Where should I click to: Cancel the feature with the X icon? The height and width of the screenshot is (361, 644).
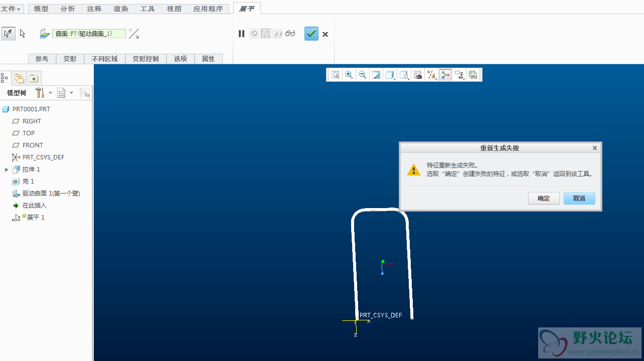tap(325, 34)
